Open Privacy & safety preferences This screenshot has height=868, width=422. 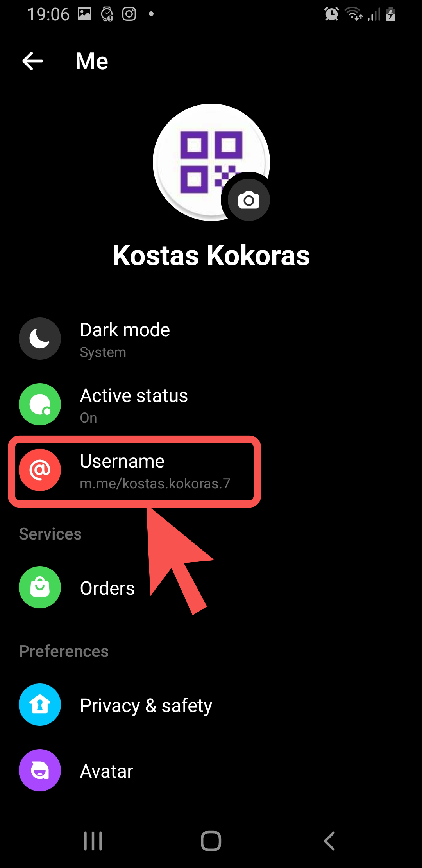pos(211,705)
